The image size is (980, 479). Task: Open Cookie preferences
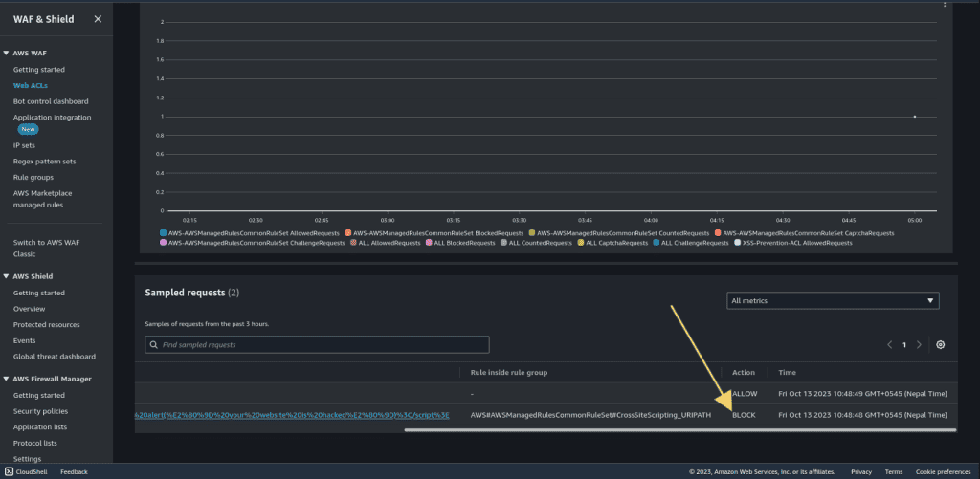(x=943, y=471)
